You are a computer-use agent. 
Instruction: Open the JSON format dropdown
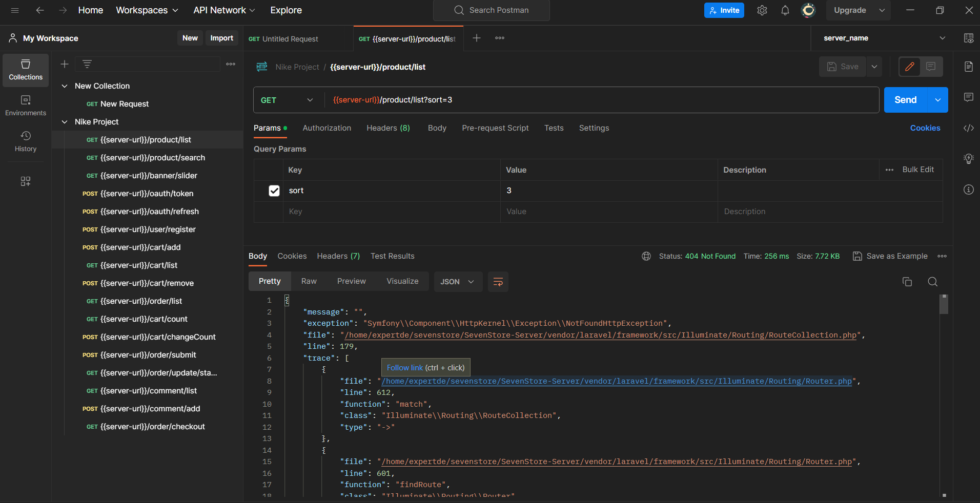click(458, 282)
